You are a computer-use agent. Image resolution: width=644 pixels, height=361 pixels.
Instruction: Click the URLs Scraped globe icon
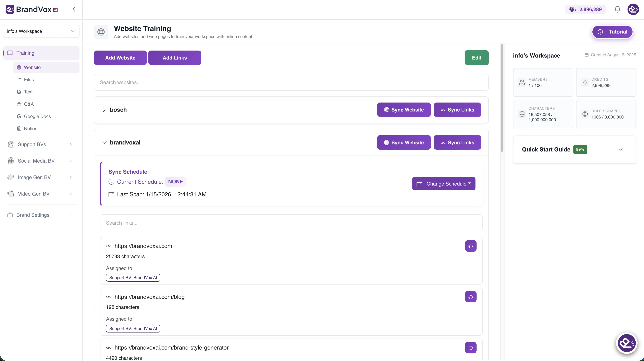[x=585, y=114]
